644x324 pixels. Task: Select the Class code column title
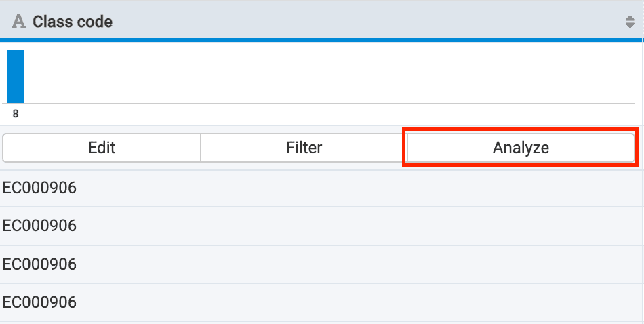tap(73, 22)
